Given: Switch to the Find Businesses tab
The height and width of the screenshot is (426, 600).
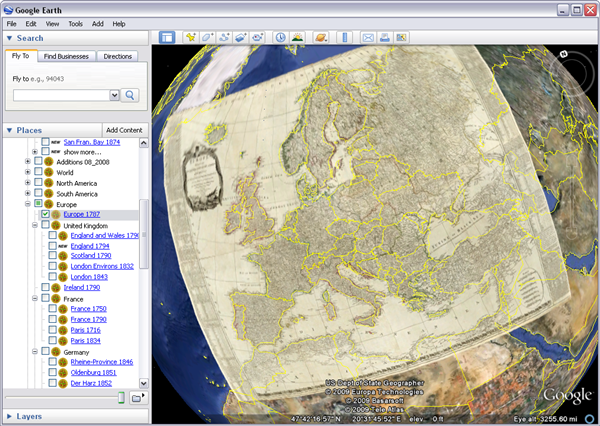Looking at the screenshot, I should 67,57.
